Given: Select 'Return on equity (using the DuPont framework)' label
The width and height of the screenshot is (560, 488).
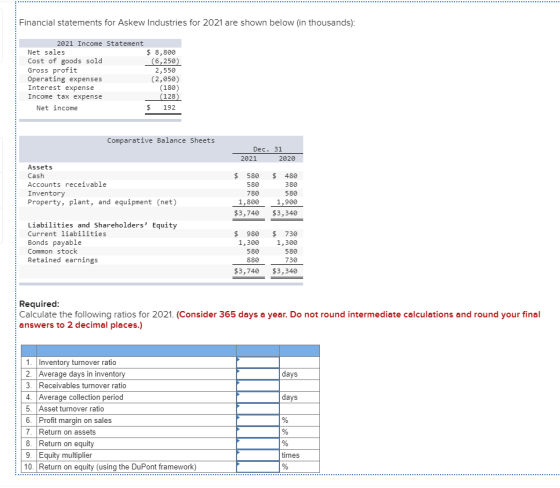Looking at the screenshot, I should [118, 467].
